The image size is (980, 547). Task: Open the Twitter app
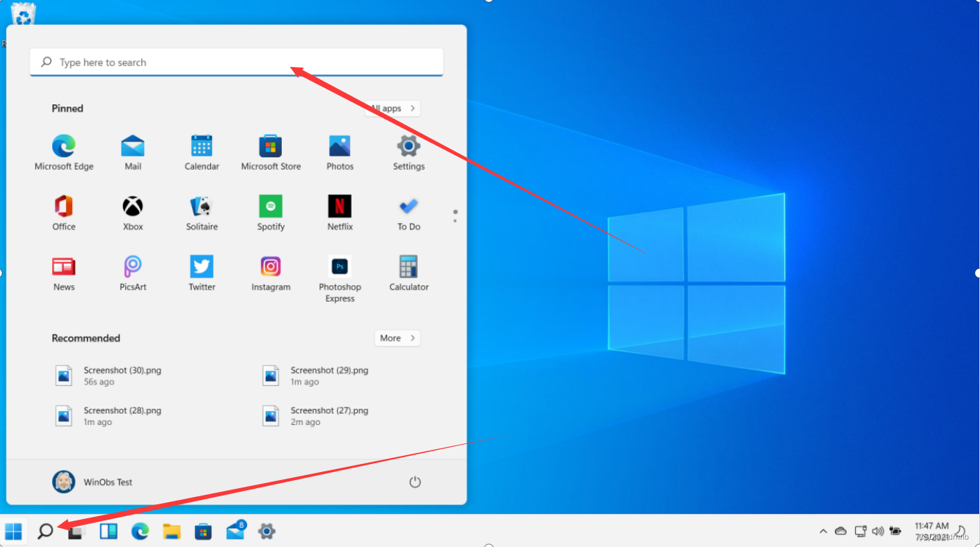point(202,273)
